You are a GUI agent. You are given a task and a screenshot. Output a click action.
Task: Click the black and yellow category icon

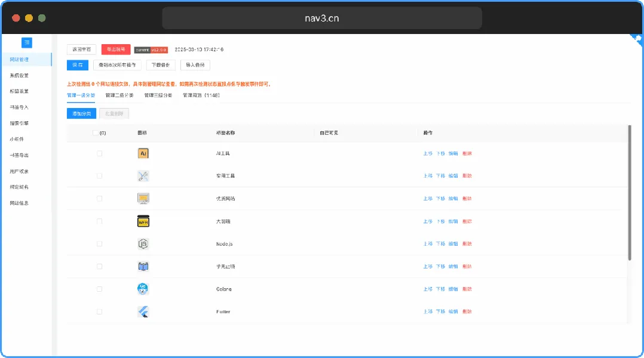(143, 221)
